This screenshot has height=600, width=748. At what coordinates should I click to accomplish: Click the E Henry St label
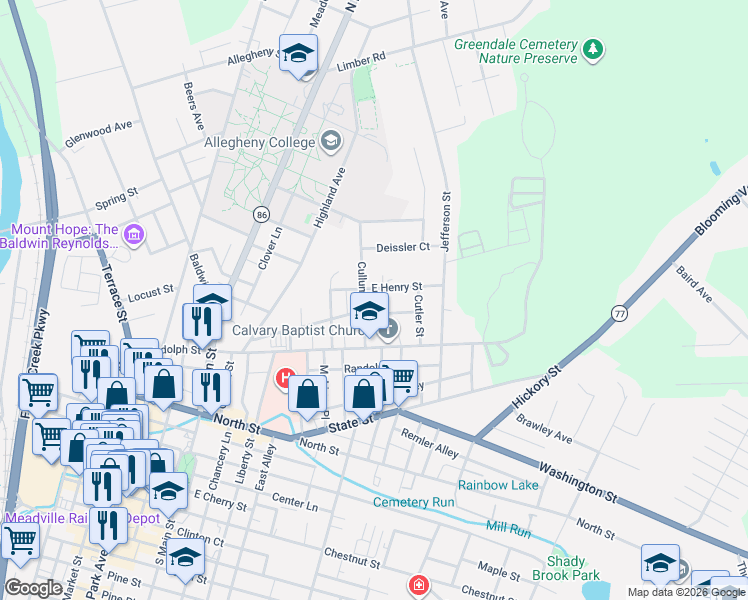click(x=397, y=287)
